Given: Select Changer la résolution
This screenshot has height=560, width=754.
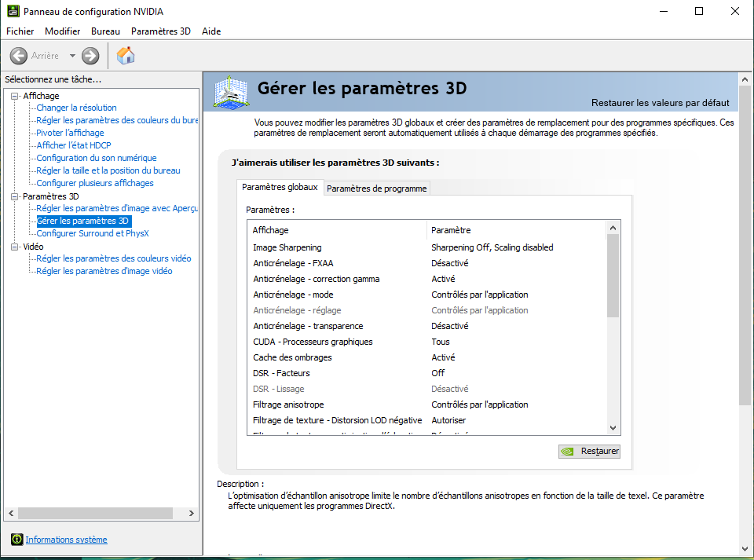Looking at the screenshot, I should 76,108.
